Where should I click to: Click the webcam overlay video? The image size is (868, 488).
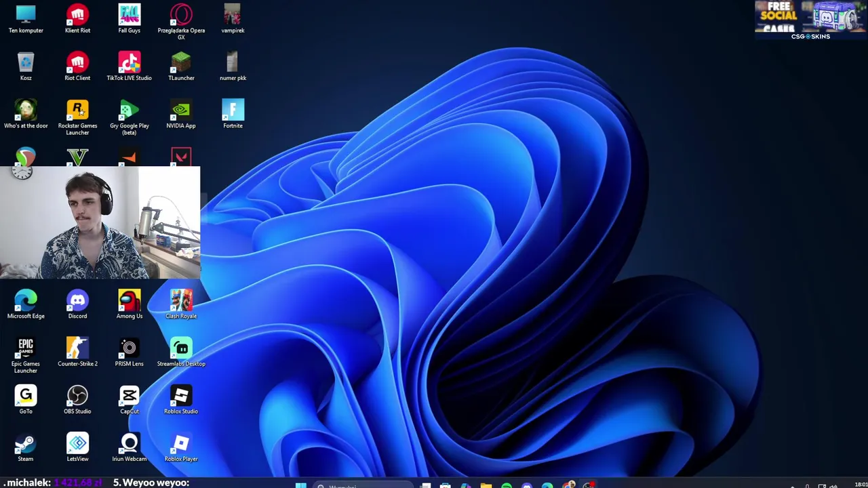coord(100,222)
